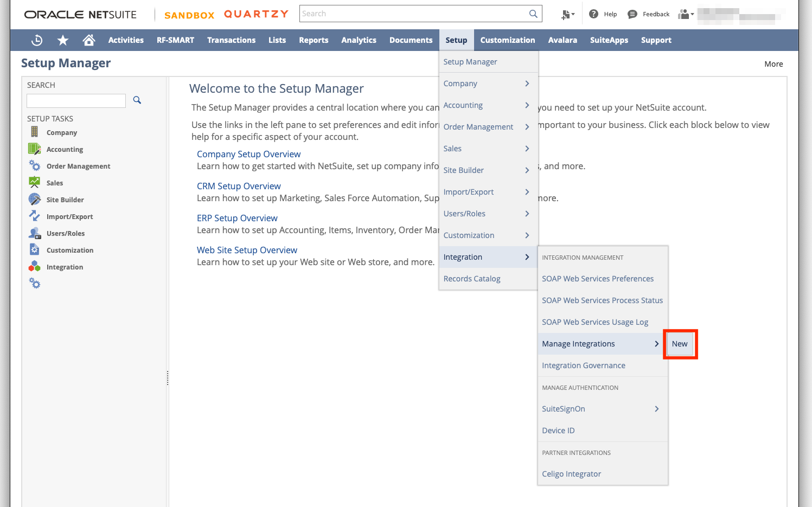Click the Setup Tasks search input box
This screenshot has height=507, width=812.
[76, 100]
